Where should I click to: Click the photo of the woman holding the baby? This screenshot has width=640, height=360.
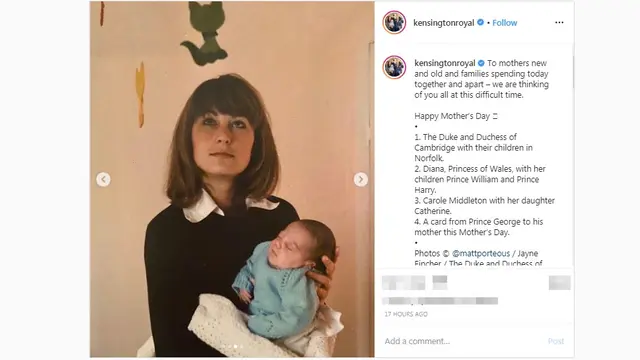232,179
